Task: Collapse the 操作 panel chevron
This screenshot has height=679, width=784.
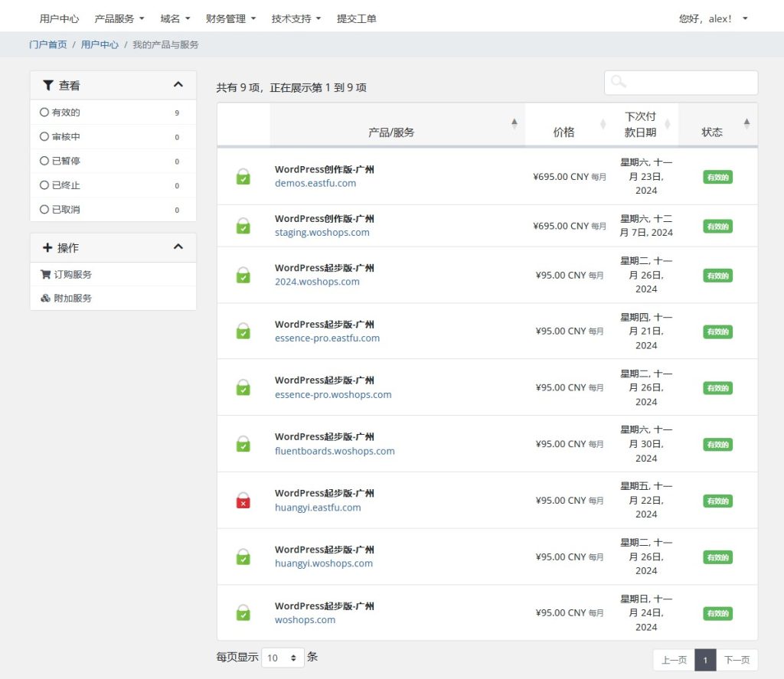Action: [178, 247]
